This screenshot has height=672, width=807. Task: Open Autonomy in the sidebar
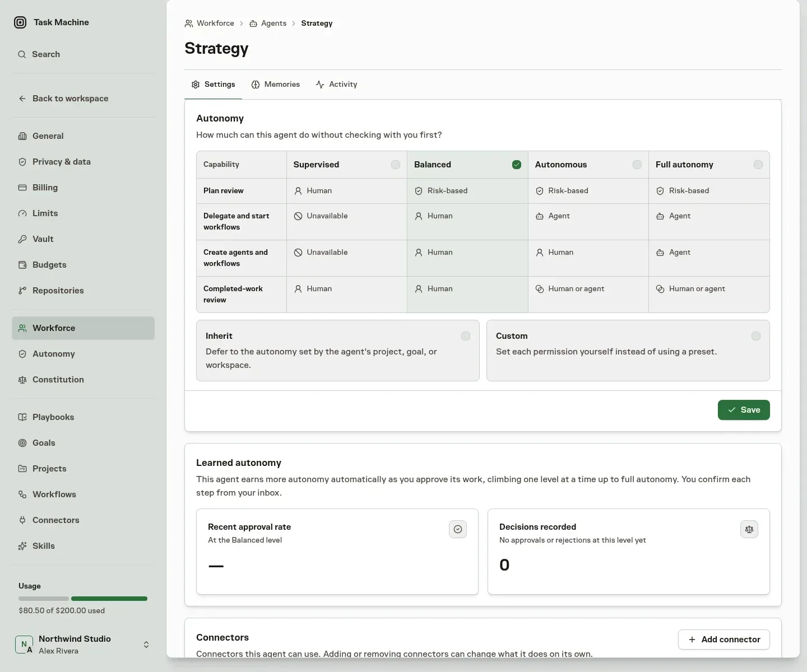[83, 354]
